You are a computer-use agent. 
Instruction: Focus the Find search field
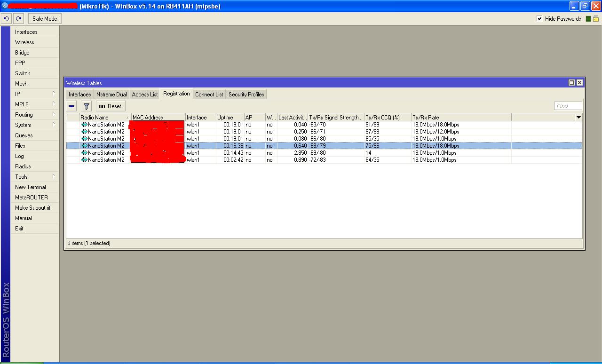tap(568, 106)
